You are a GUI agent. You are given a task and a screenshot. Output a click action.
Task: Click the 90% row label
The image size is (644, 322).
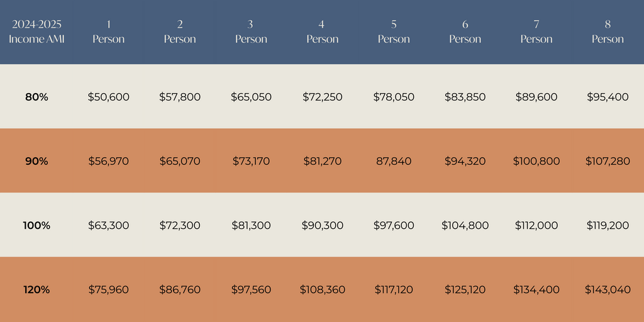36,161
